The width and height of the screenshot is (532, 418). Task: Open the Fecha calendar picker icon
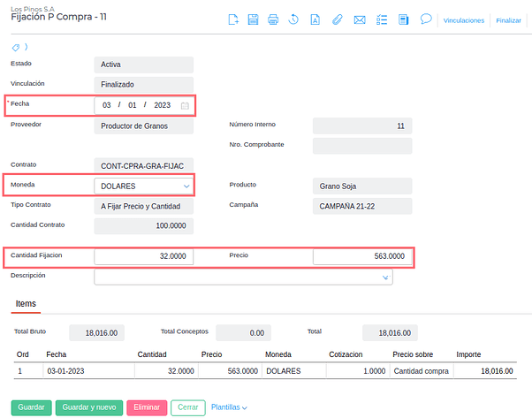[185, 105]
